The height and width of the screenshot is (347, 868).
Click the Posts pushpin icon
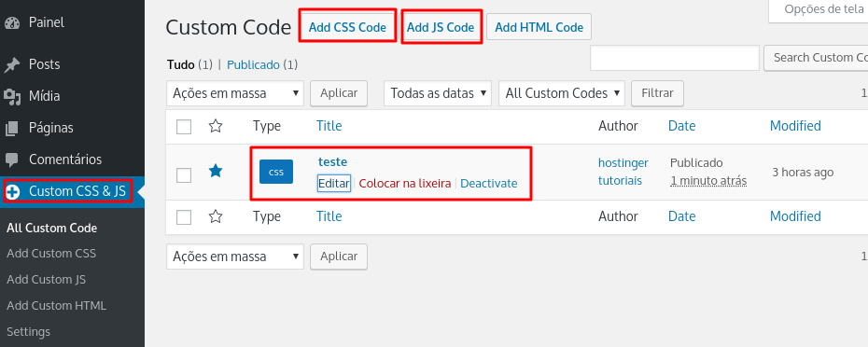pos(11,65)
